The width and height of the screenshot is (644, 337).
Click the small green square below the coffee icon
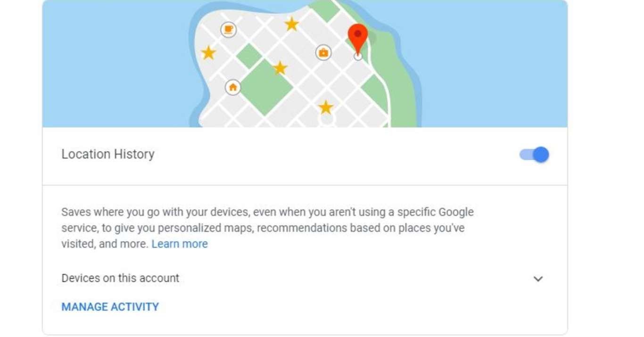tap(249, 56)
